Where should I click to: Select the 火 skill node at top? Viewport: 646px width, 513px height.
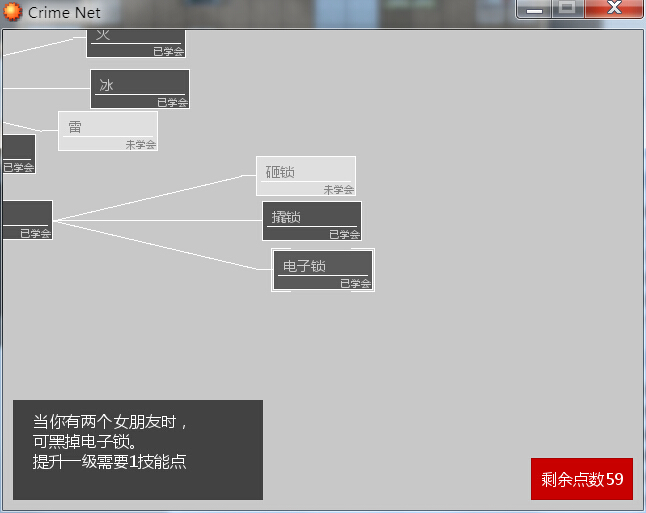136,43
